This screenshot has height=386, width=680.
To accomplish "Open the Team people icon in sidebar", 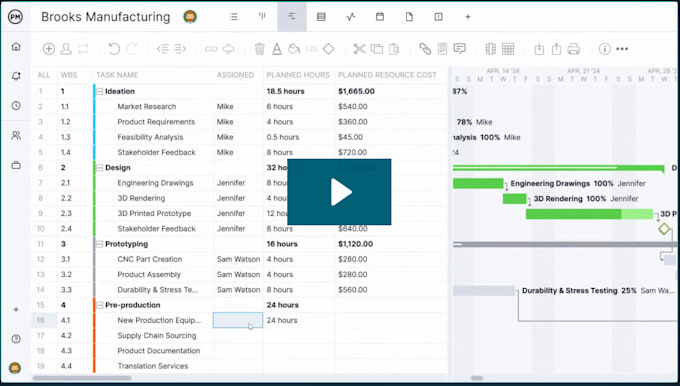I will 16,135.
